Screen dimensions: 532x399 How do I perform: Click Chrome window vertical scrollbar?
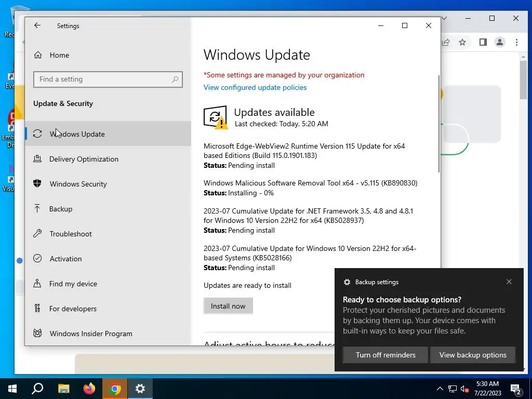coord(523,80)
